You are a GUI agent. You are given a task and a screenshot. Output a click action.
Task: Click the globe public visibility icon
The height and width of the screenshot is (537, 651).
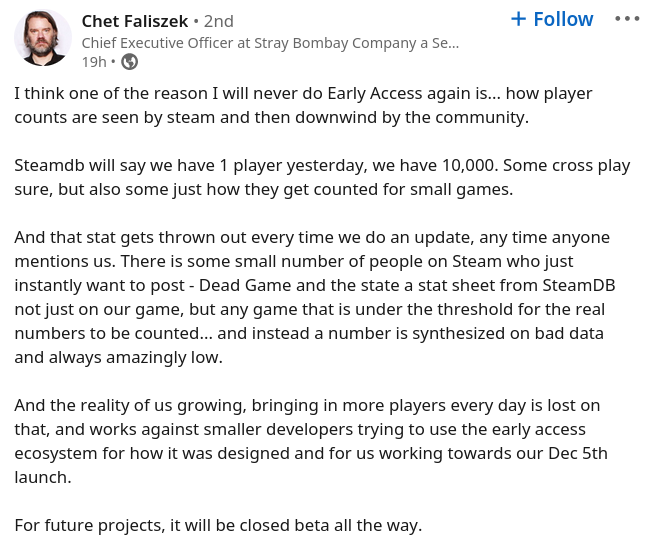click(x=129, y=62)
